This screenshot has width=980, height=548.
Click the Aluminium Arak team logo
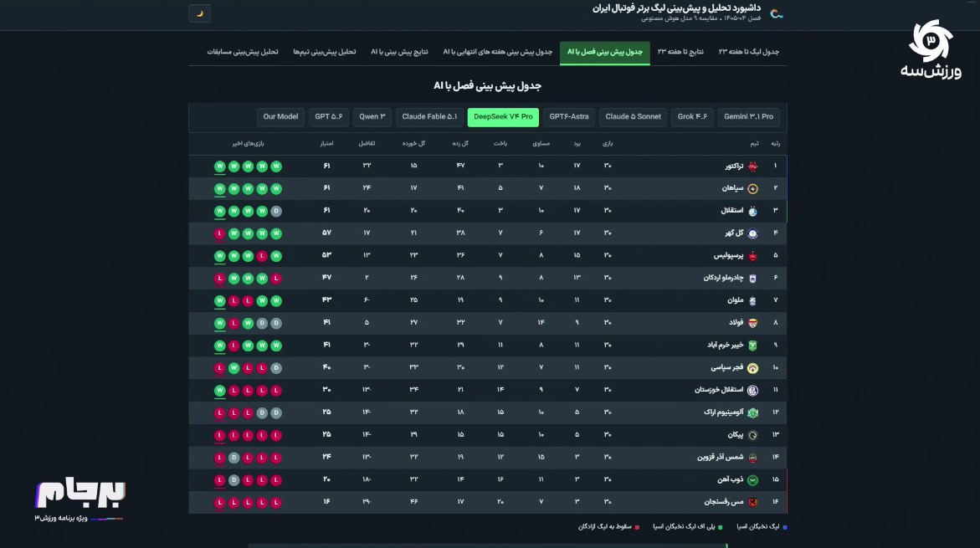(752, 413)
